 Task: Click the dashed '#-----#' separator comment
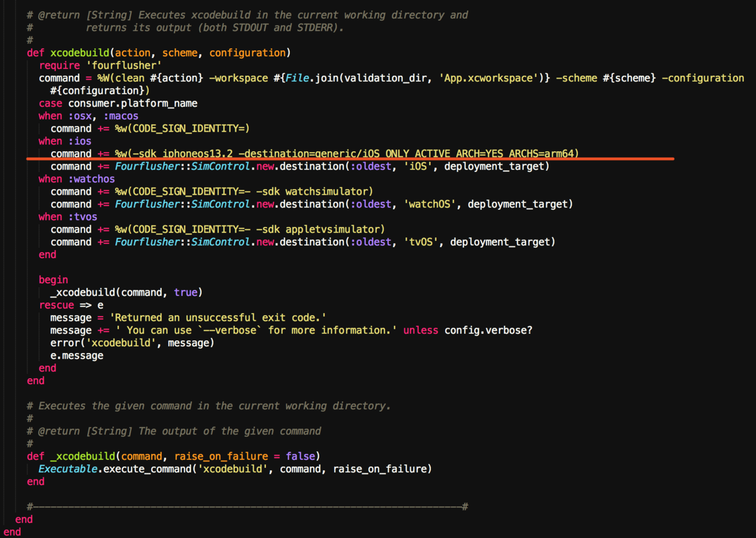pyautogui.click(x=248, y=507)
